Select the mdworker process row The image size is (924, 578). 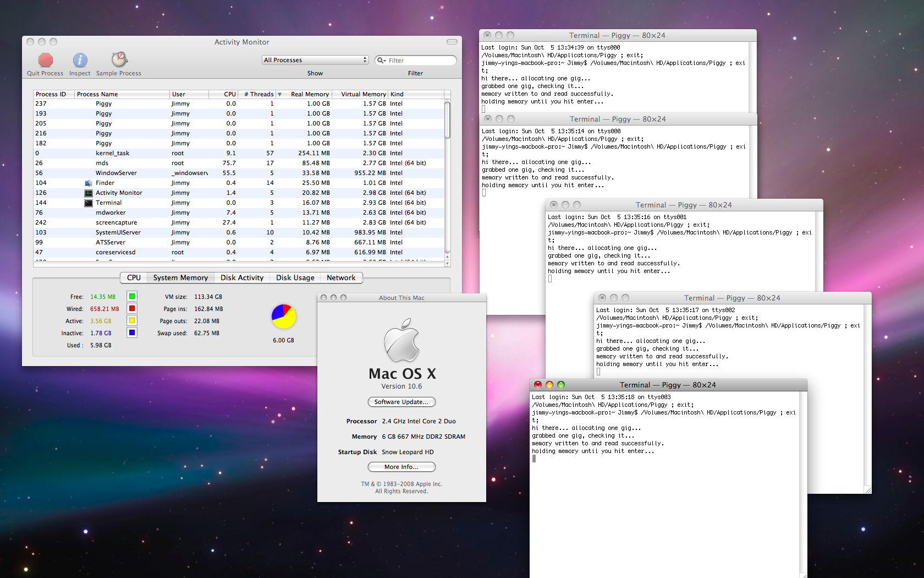point(239,212)
